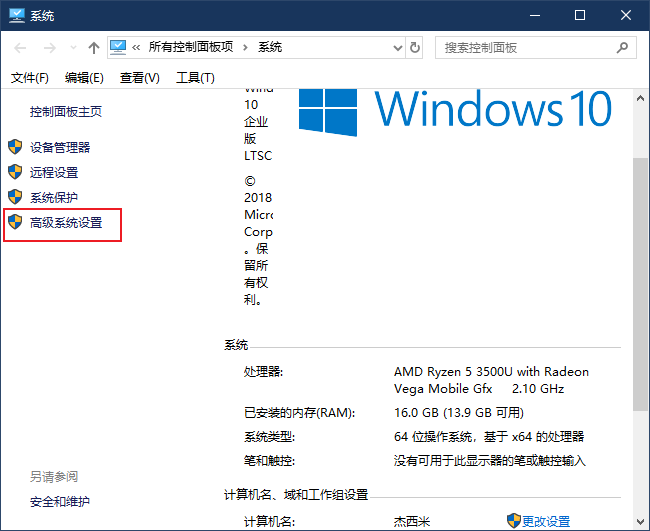This screenshot has height=531, width=650.
Task: Refresh the control panel page
Action: pos(415,48)
